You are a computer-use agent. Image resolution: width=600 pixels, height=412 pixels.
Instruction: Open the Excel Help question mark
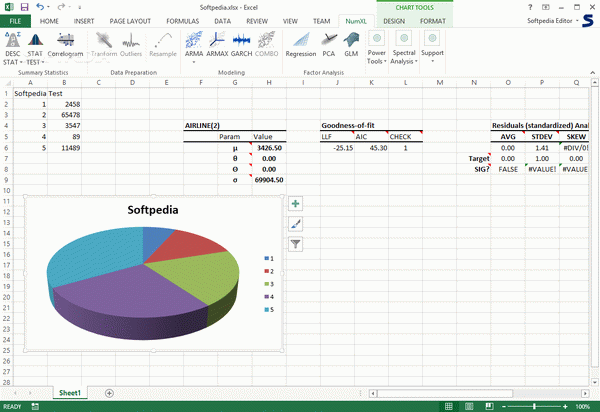(530, 7)
